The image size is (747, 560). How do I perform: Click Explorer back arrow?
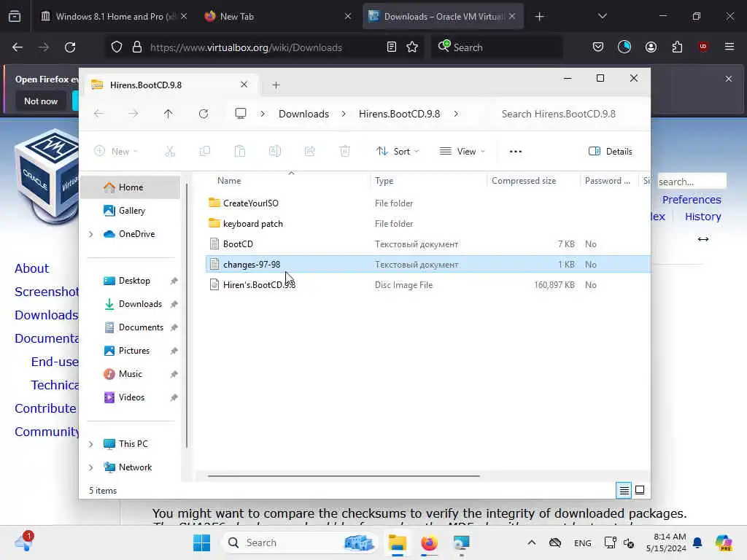[98, 114]
